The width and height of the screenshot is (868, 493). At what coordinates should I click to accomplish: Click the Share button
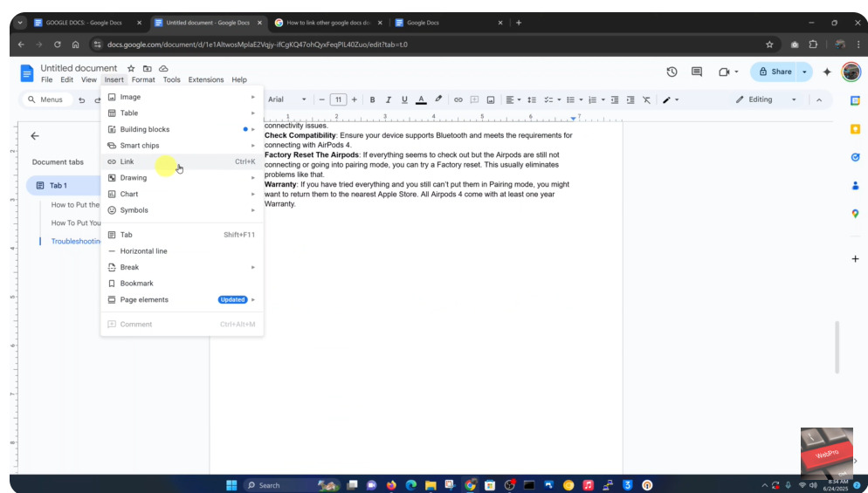[774, 72]
